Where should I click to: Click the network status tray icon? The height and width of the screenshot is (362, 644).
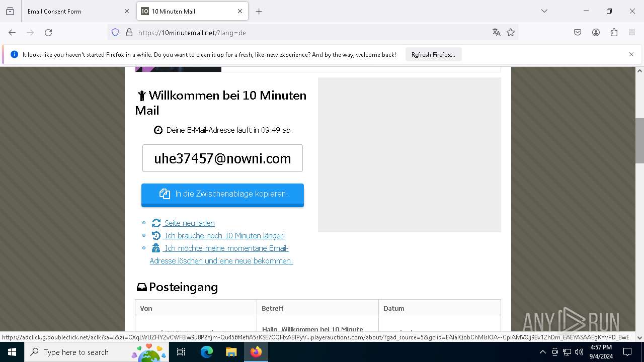click(567, 352)
